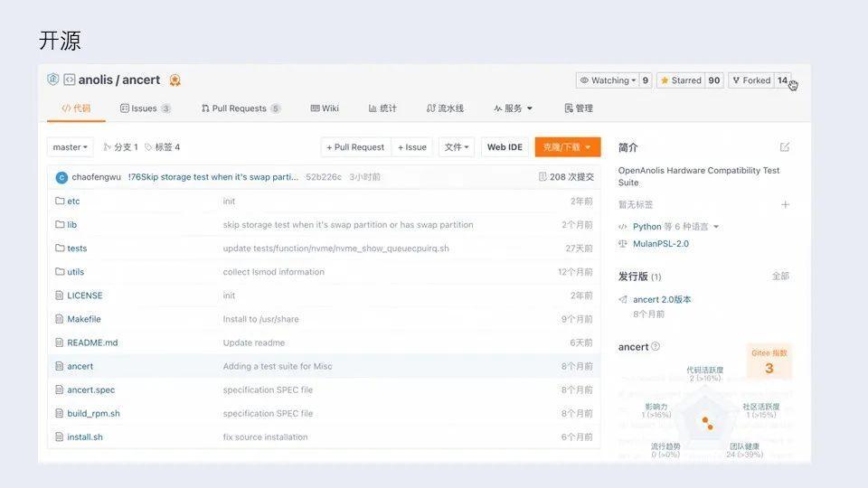This screenshot has width=868, height=488.
Task: Open the README.md file
Action: click(x=92, y=343)
